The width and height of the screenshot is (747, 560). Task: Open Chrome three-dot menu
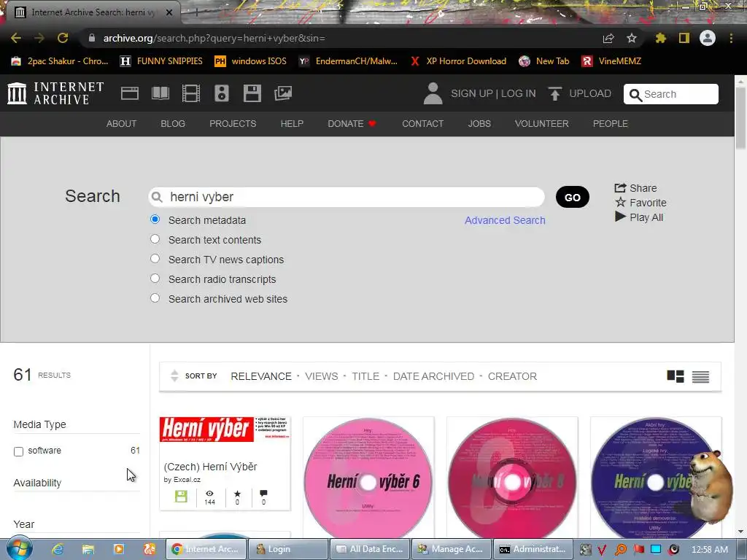(x=731, y=38)
